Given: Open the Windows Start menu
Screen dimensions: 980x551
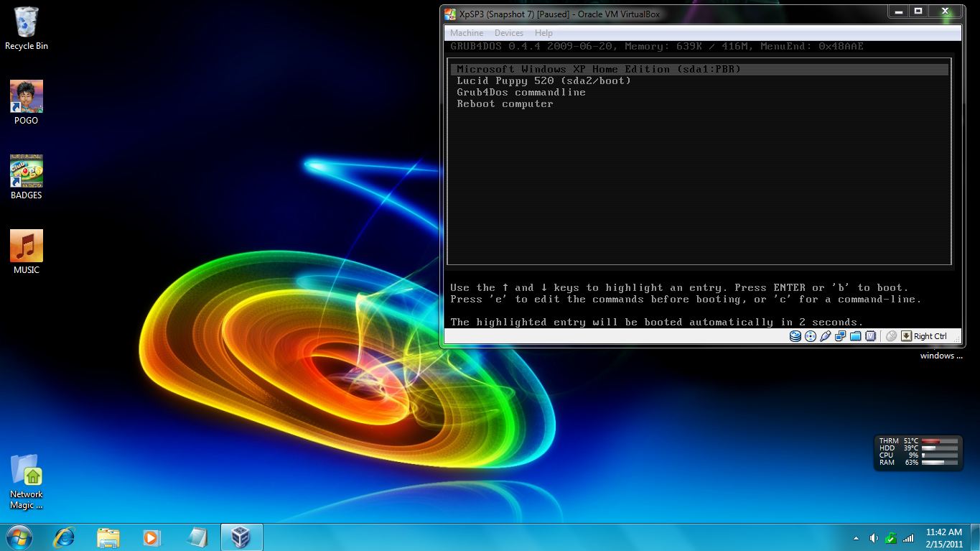Looking at the screenshot, I should tap(19, 537).
